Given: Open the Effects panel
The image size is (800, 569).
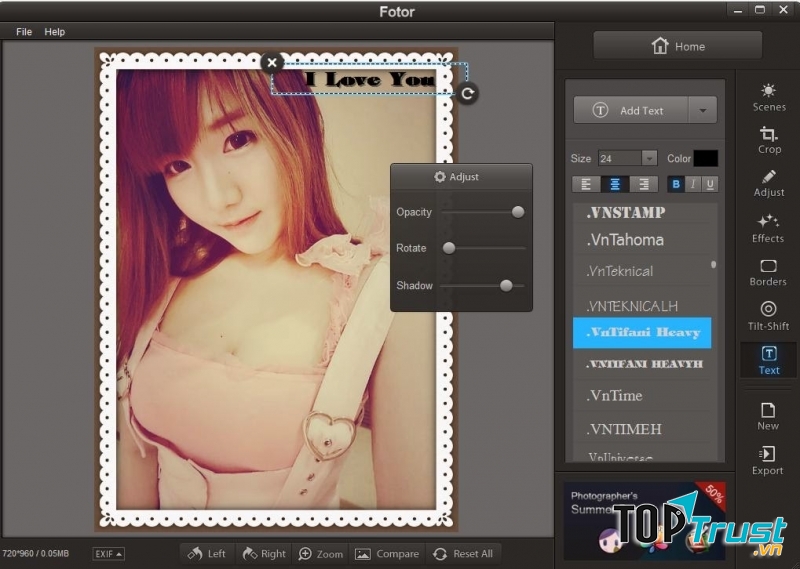Looking at the screenshot, I should [x=768, y=228].
